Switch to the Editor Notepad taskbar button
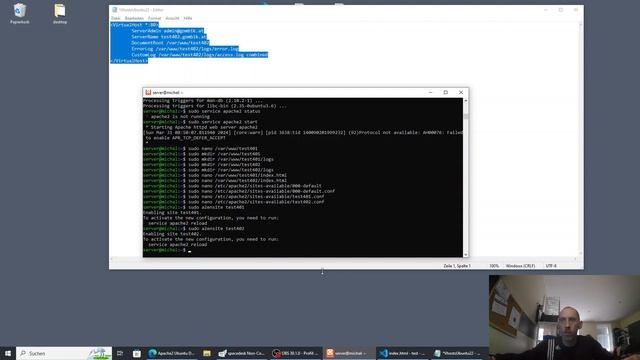This screenshot has height=360, width=640. click(x=457, y=353)
